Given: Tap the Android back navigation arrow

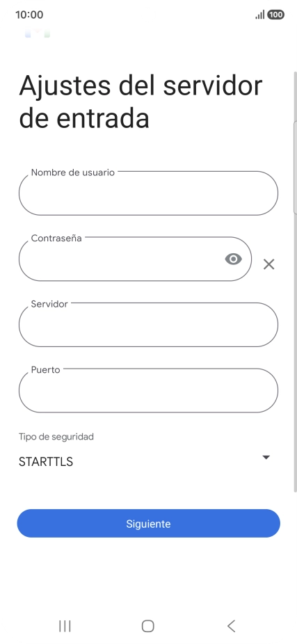Looking at the screenshot, I should (232, 626).
